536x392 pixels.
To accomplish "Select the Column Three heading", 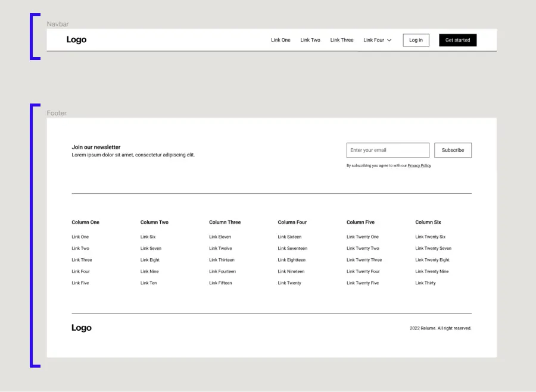I will 225,222.
